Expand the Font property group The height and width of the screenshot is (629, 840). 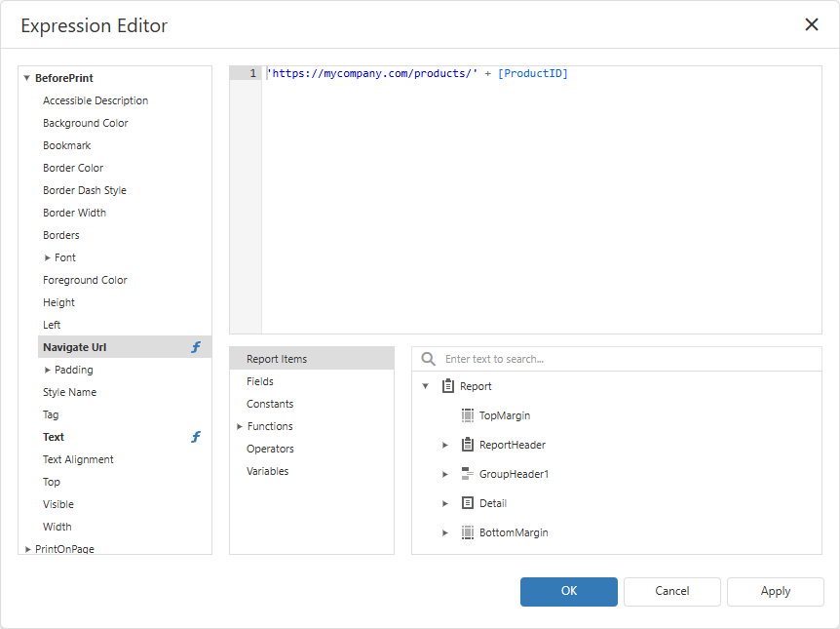click(x=47, y=257)
